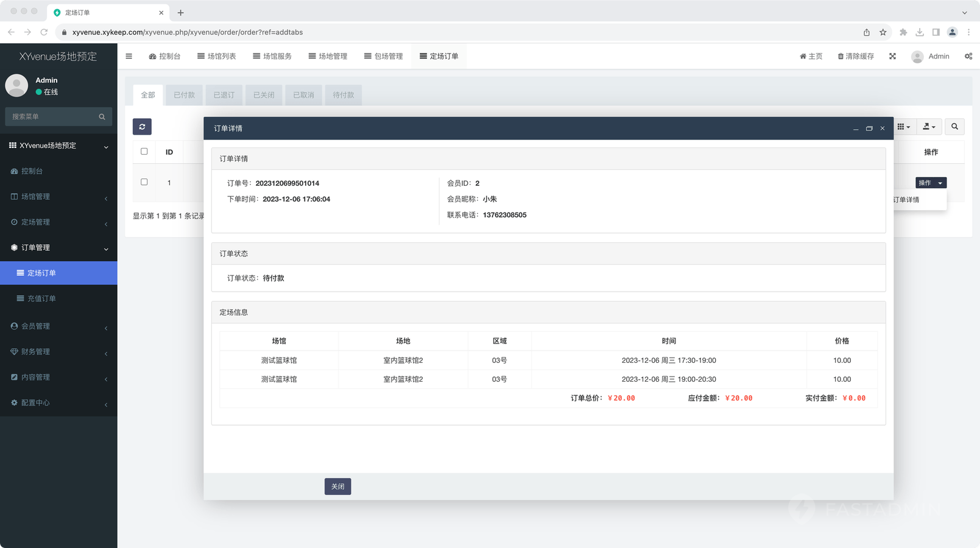Open the column toggle grid dropdown

click(x=903, y=127)
